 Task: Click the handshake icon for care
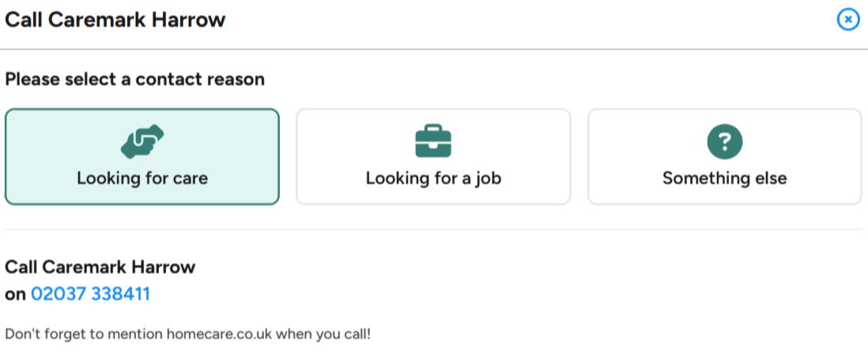[x=142, y=141]
